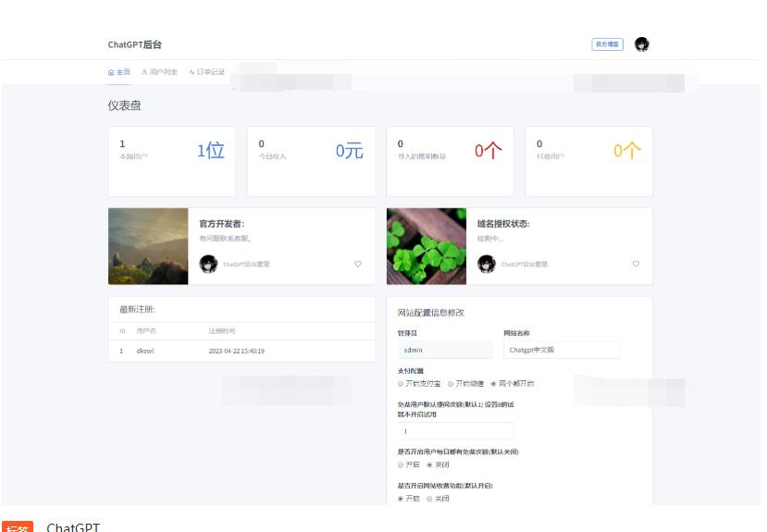Click the yellow 0个 paid users count
The height and width of the screenshot is (532, 767).
627,151
